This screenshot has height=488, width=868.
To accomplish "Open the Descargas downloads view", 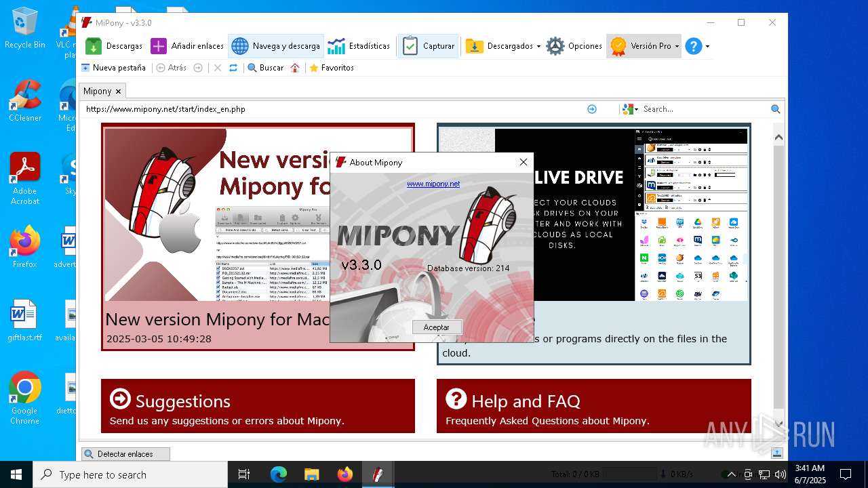I will click(x=114, y=46).
